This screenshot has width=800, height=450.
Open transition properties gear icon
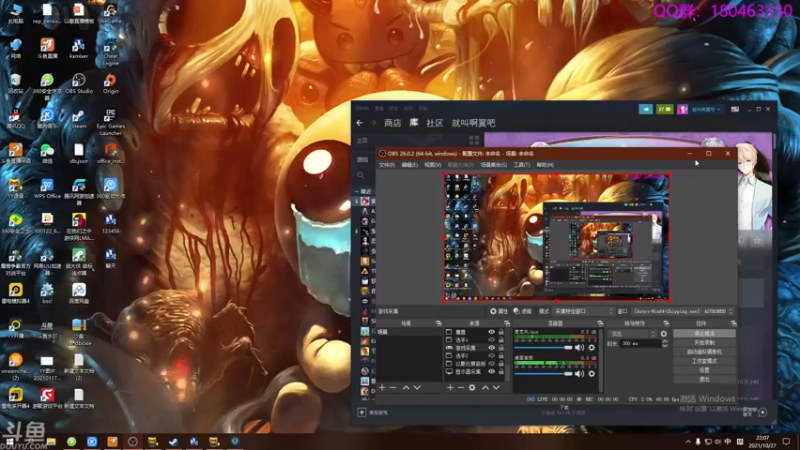[664, 334]
